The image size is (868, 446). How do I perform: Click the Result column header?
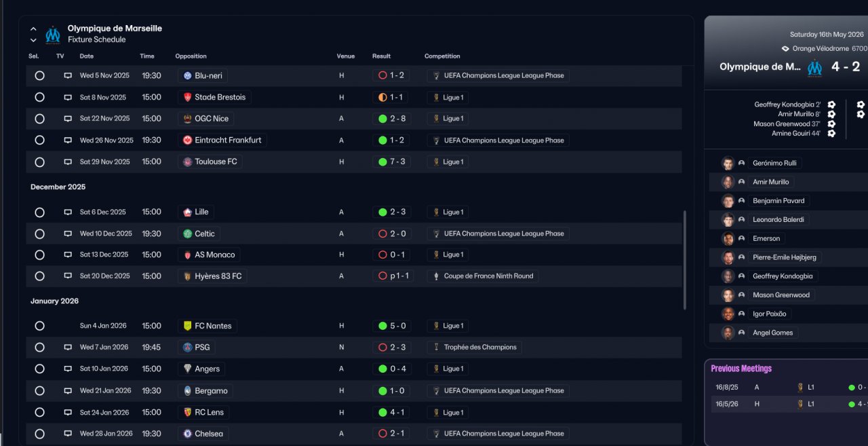coord(381,56)
